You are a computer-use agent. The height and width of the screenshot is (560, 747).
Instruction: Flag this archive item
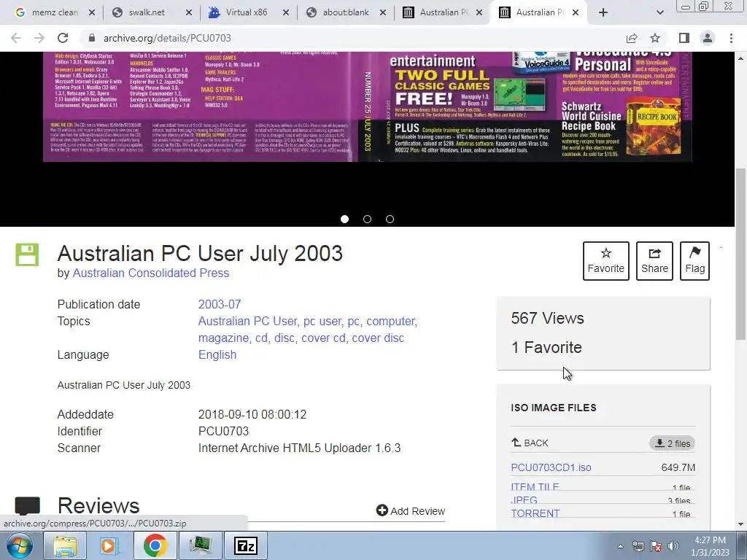(x=694, y=261)
